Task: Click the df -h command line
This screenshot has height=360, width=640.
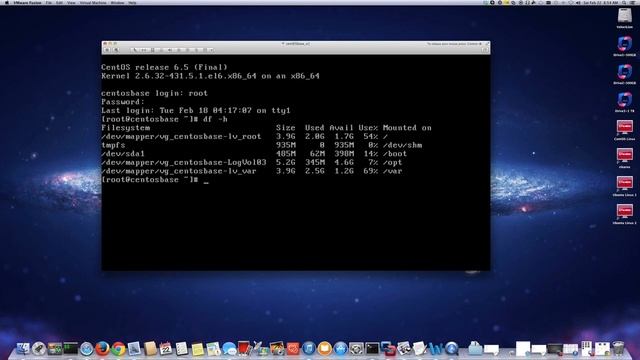Action: (x=164, y=119)
